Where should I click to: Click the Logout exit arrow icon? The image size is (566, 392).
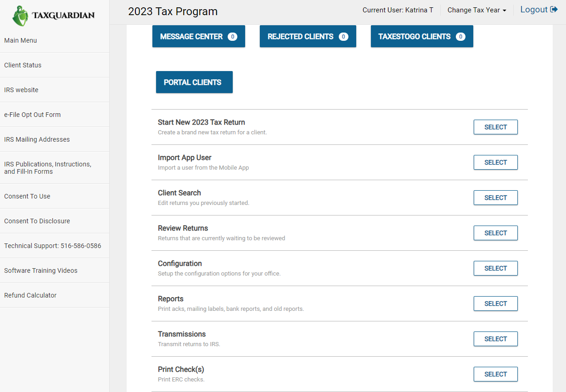click(x=555, y=9)
